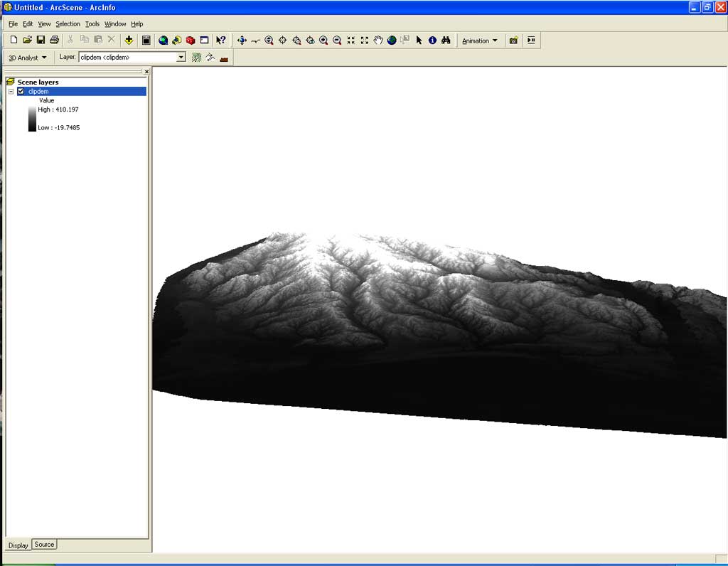The height and width of the screenshot is (566, 728).
Task: Activate the Fly tool
Action: [x=255, y=41]
